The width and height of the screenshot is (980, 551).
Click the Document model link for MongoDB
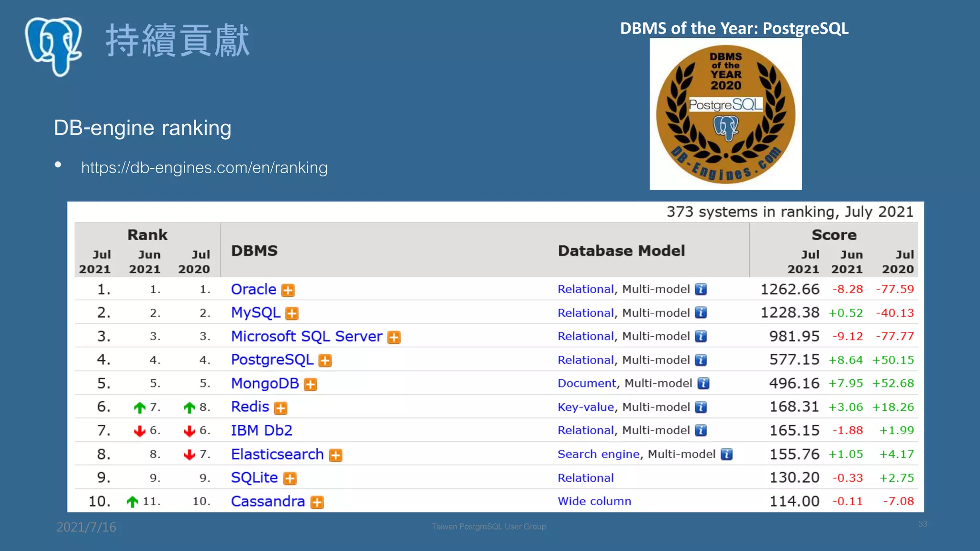point(587,383)
